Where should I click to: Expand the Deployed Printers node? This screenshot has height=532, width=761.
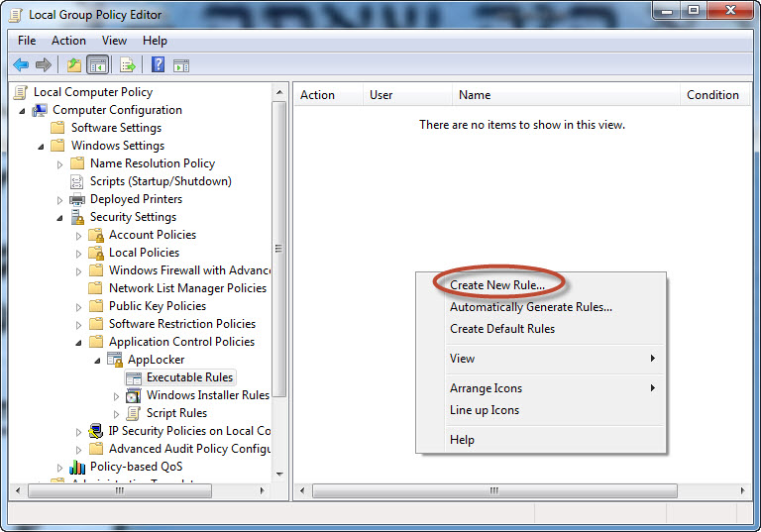(x=59, y=200)
